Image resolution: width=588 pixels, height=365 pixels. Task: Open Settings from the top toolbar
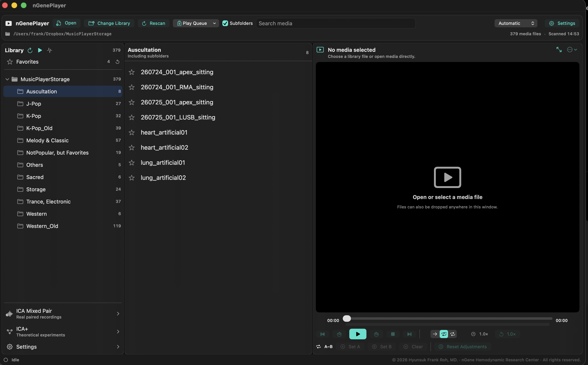(x=562, y=23)
